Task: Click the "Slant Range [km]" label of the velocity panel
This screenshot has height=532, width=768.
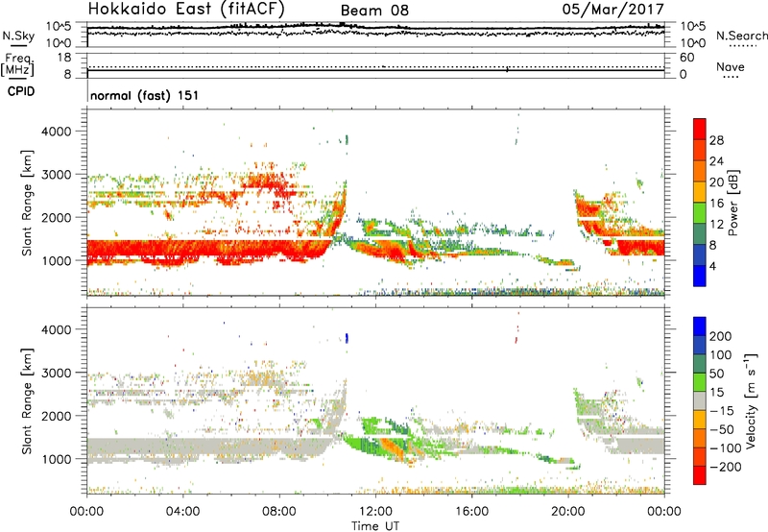Action: [x=27, y=400]
